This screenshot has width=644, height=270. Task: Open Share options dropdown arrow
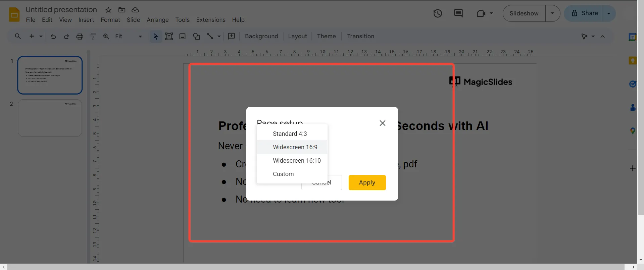tap(609, 13)
